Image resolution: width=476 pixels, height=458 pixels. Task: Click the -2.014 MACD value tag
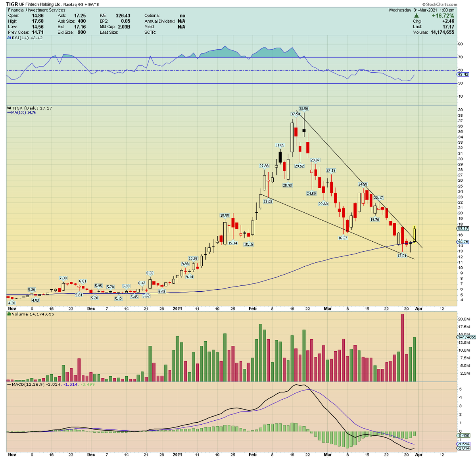pyautogui.click(x=463, y=448)
